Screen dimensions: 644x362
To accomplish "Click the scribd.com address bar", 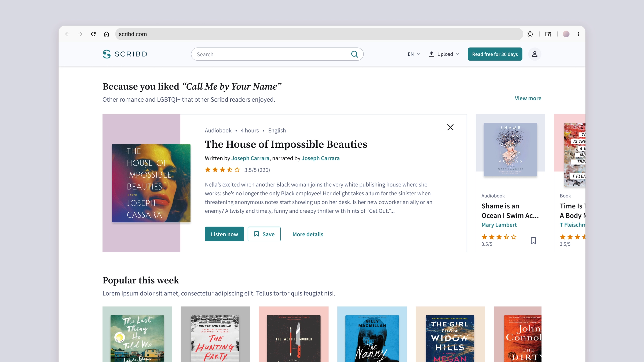I will click(319, 34).
